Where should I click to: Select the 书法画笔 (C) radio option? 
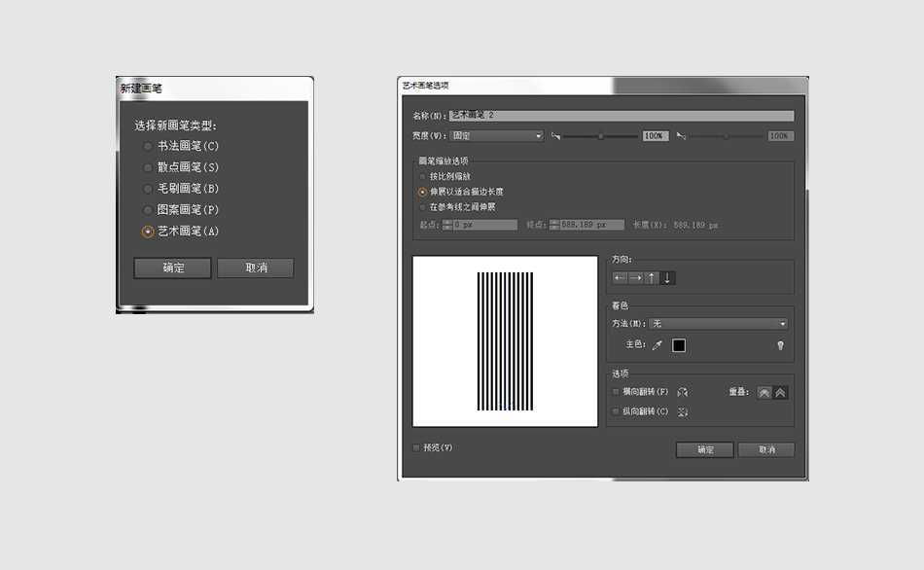point(148,146)
